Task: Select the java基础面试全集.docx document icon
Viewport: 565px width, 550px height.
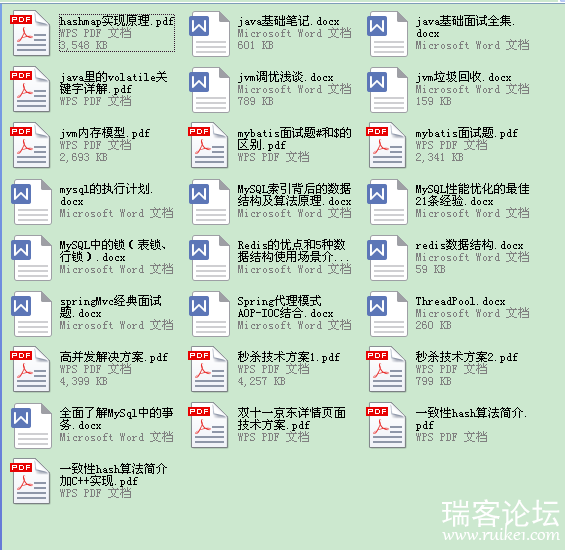Action: pos(388,34)
